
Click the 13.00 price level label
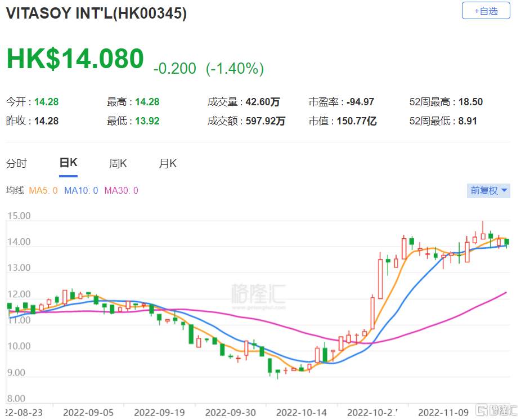(x=19, y=267)
